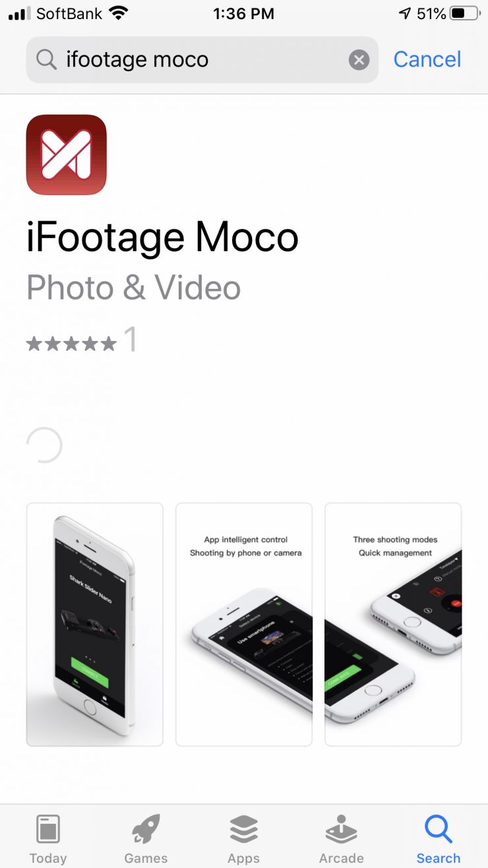Select the 'ifootage moco' search field

pyautogui.click(x=202, y=60)
